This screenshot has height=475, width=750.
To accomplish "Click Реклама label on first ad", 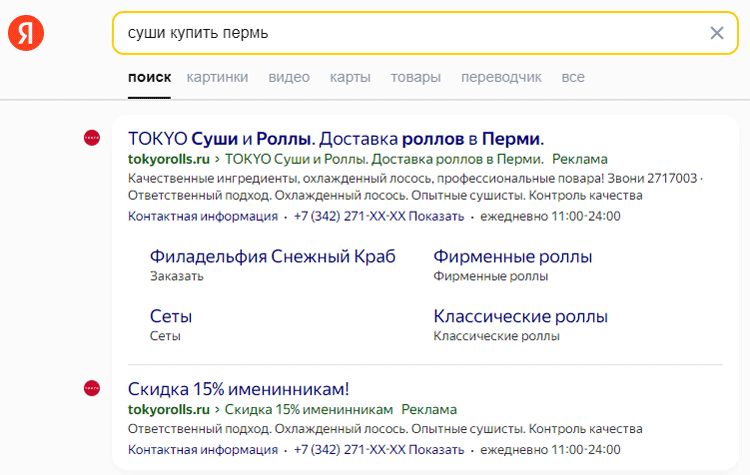I will [580, 159].
